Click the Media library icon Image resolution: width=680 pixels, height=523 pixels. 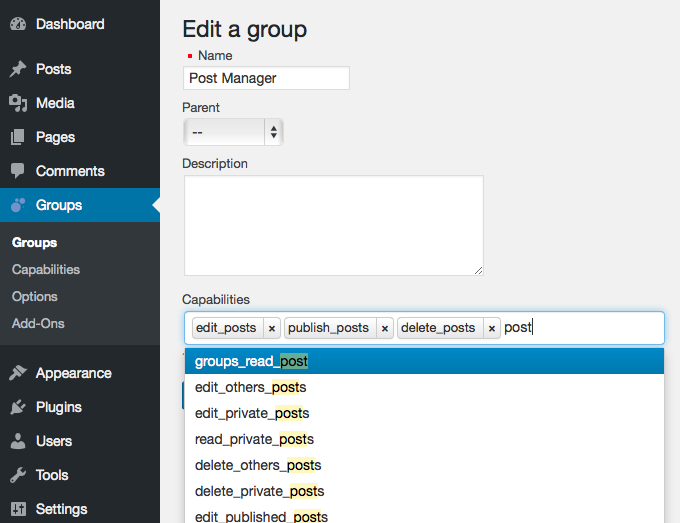click(x=17, y=103)
